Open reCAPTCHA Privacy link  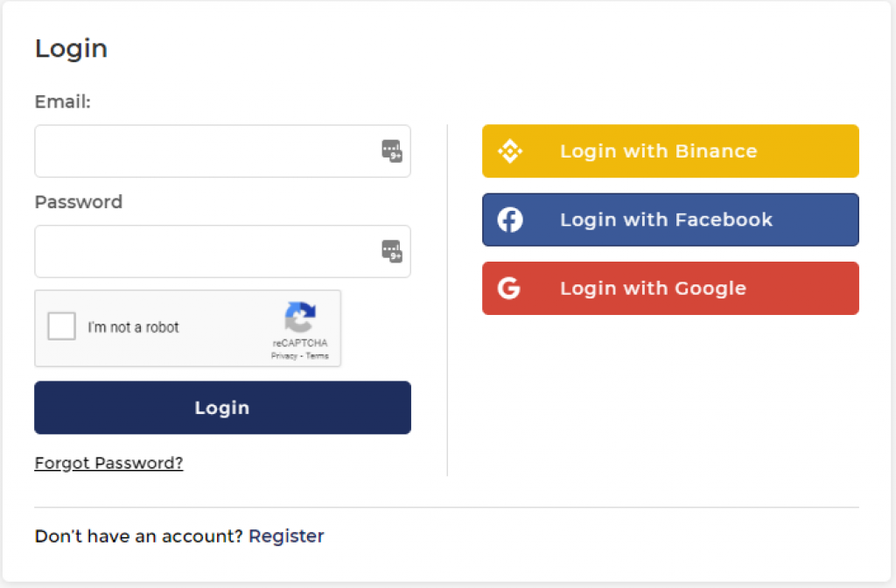click(284, 356)
